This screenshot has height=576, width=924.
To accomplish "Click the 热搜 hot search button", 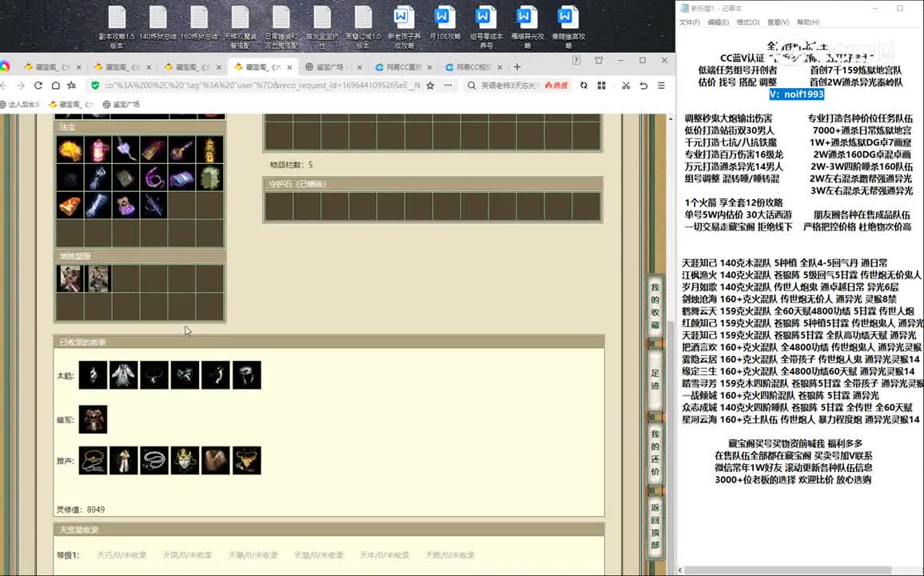I will [556, 86].
